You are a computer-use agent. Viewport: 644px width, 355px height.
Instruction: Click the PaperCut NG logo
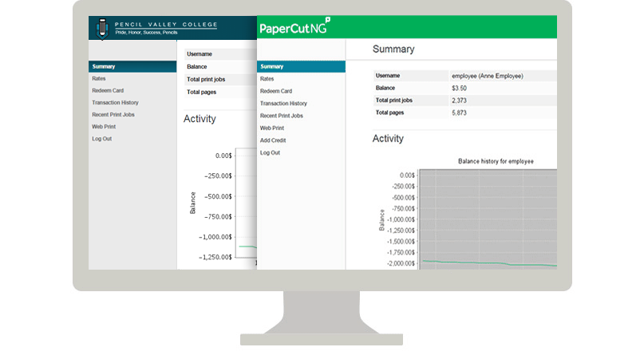tap(295, 26)
